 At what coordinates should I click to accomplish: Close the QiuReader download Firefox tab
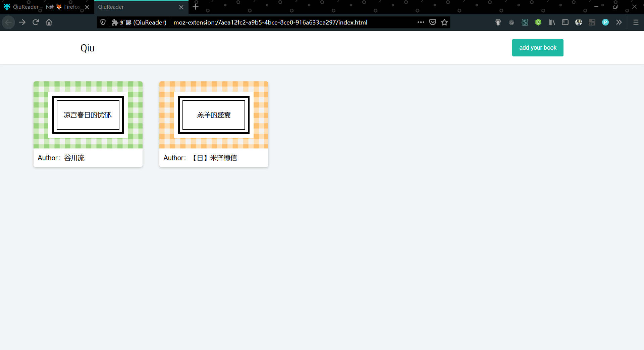coord(87,7)
